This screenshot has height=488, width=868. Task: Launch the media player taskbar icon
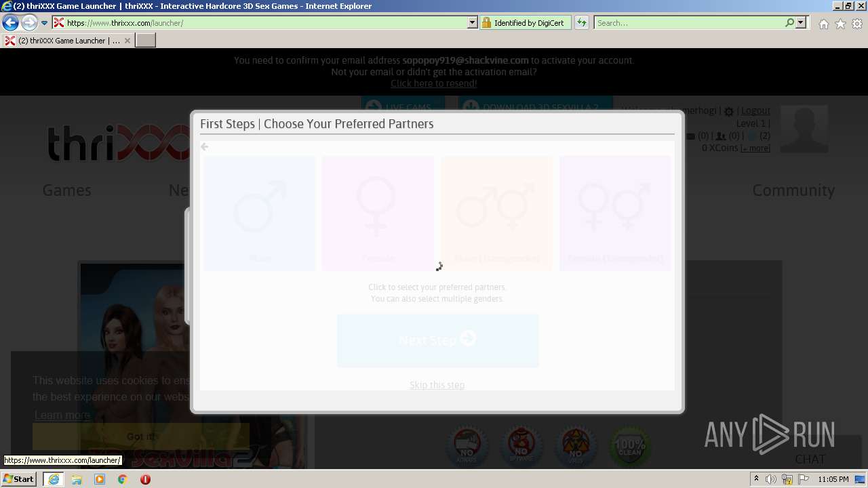tap(100, 479)
